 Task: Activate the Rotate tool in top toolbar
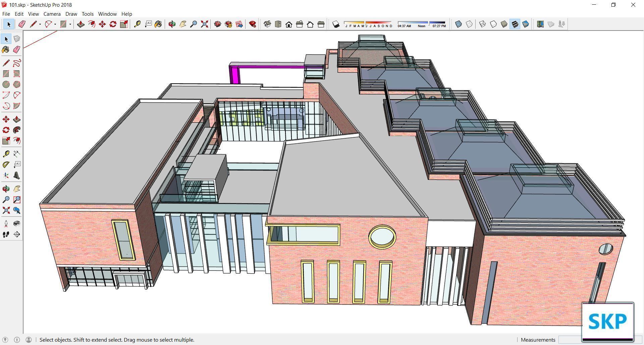113,24
